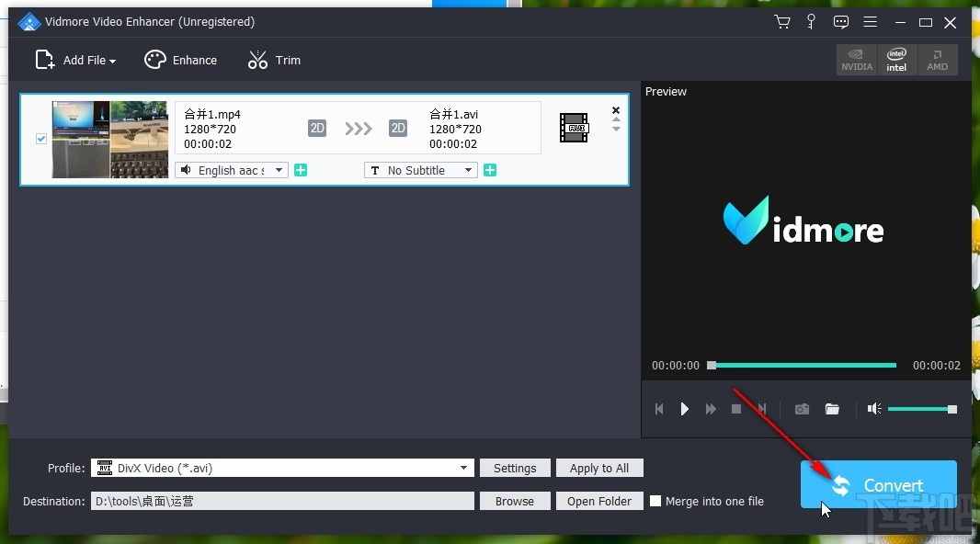
Task: Open the feedback chat bubble icon
Action: [x=840, y=22]
